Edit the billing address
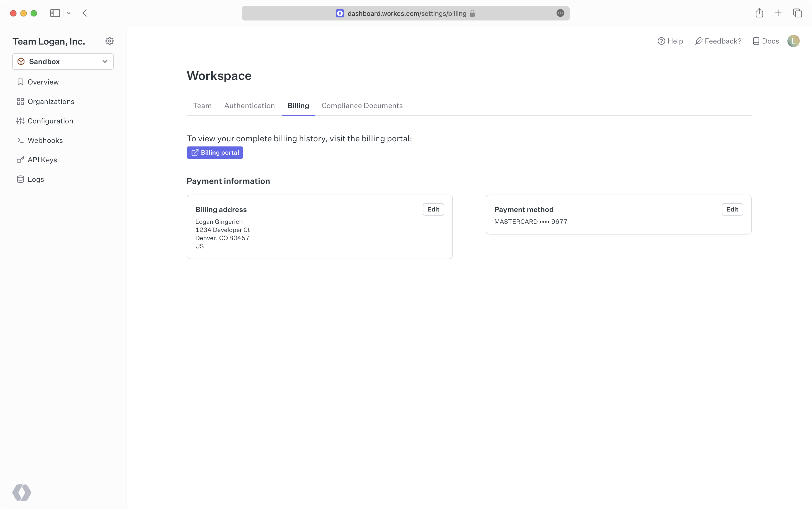This screenshot has height=509, width=812. (433, 209)
